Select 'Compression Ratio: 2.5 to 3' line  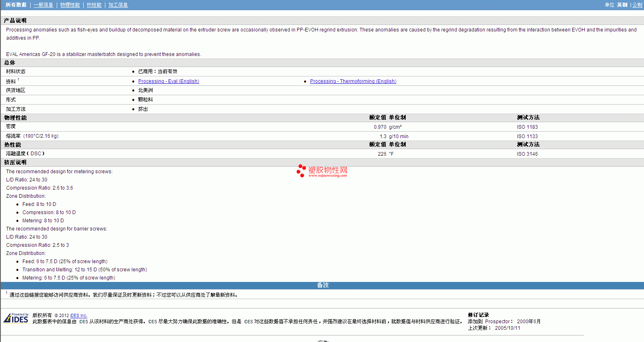click(38, 245)
